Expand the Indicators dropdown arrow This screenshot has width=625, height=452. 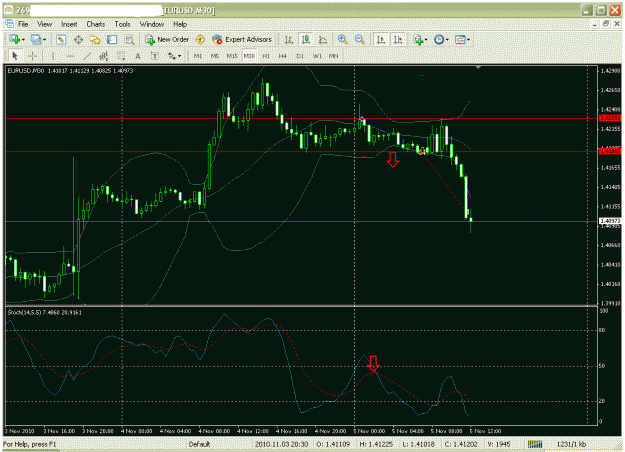(x=426, y=39)
